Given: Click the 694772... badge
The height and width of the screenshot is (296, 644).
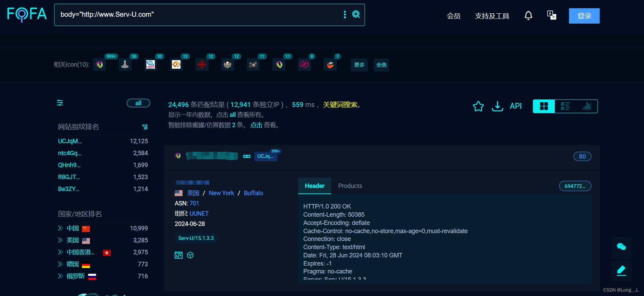Looking at the screenshot, I should click(x=575, y=186).
